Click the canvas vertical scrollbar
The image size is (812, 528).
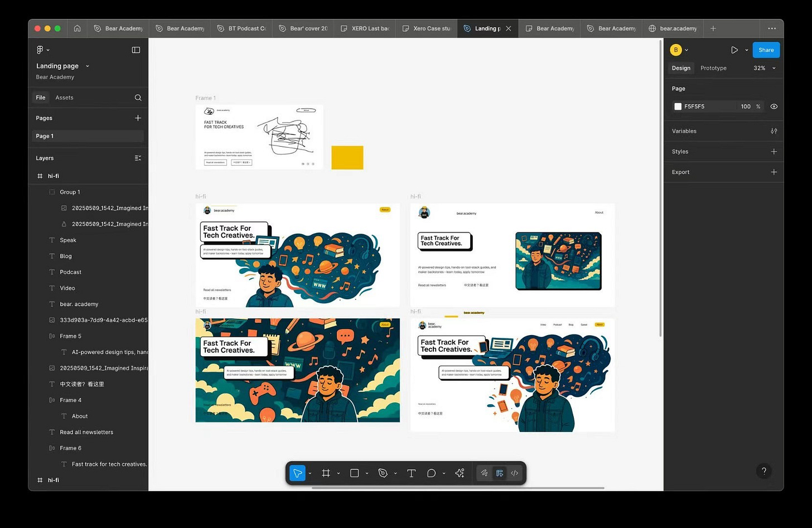pos(661,187)
